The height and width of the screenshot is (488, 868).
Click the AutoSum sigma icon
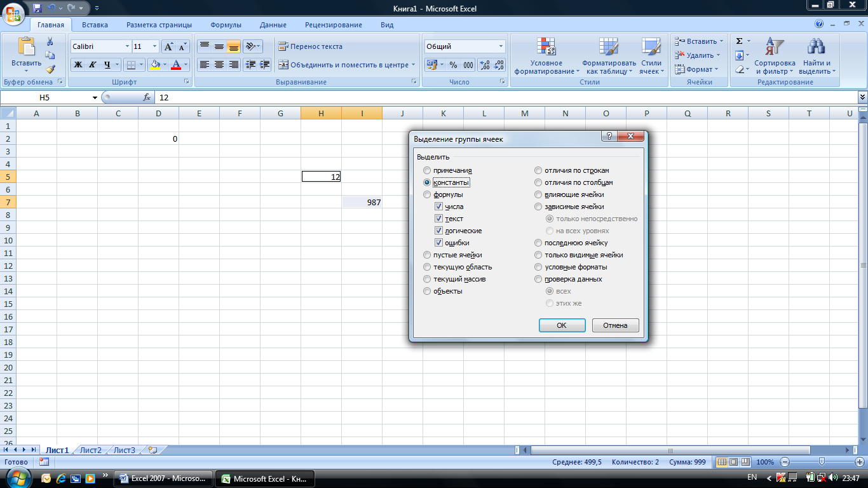739,41
